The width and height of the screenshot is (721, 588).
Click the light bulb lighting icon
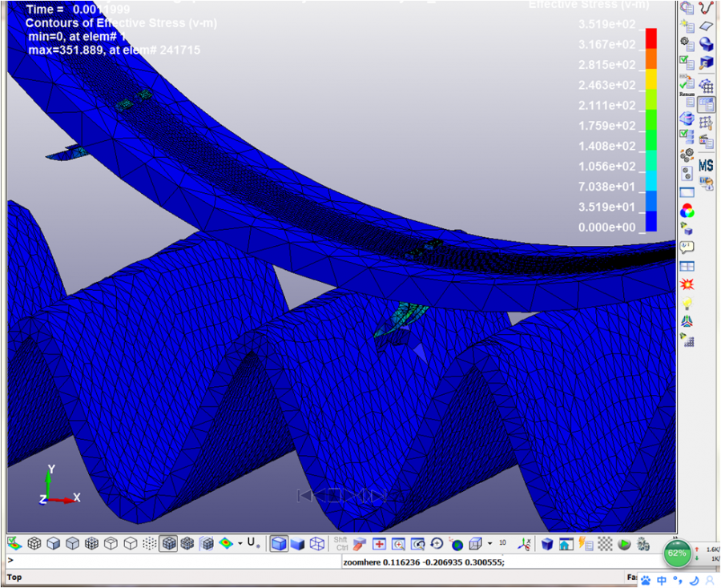click(x=687, y=304)
